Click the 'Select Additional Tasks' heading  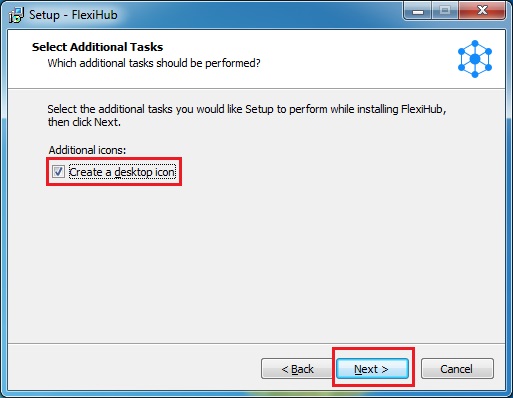tap(97, 47)
